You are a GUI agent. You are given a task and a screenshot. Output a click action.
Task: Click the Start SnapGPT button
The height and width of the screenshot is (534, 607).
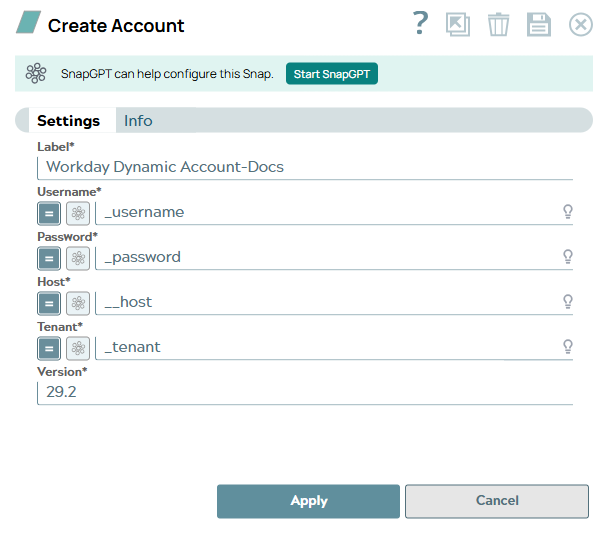click(332, 74)
